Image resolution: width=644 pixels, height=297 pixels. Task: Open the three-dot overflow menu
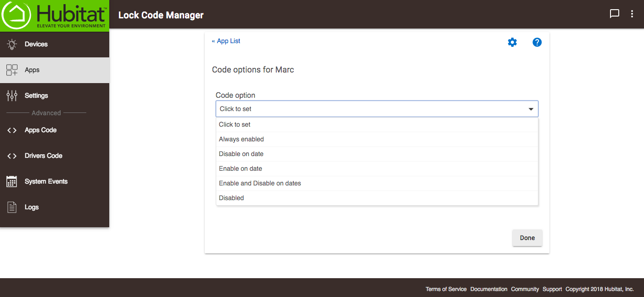pyautogui.click(x=632, y=14)
